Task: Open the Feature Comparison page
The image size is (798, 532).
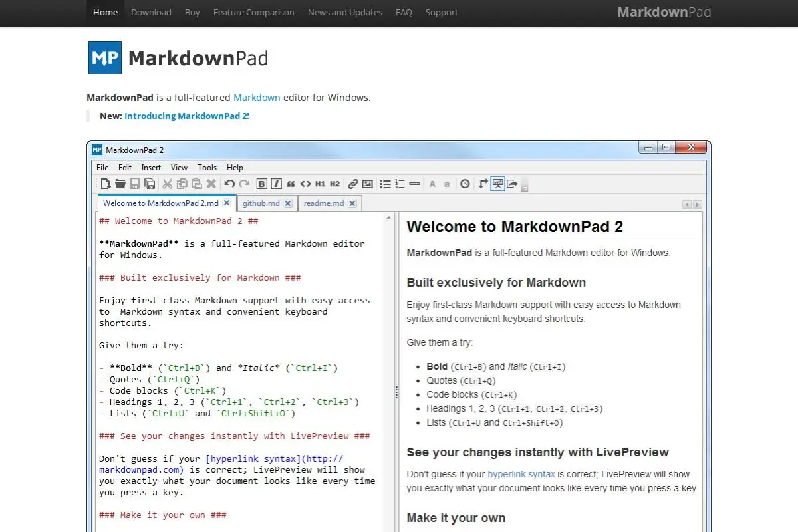Action: pyautogui.click(x=253, y=12)
